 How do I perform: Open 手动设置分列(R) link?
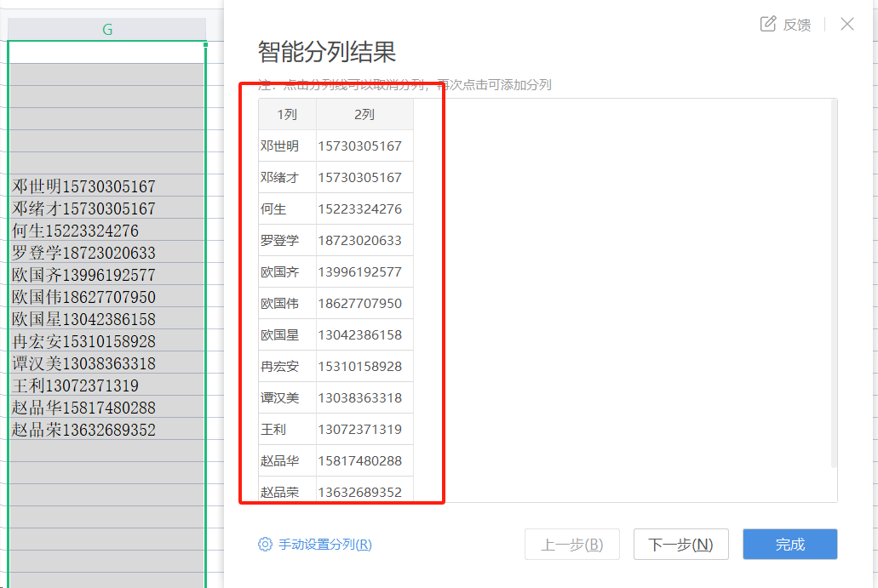coord(325,545)
